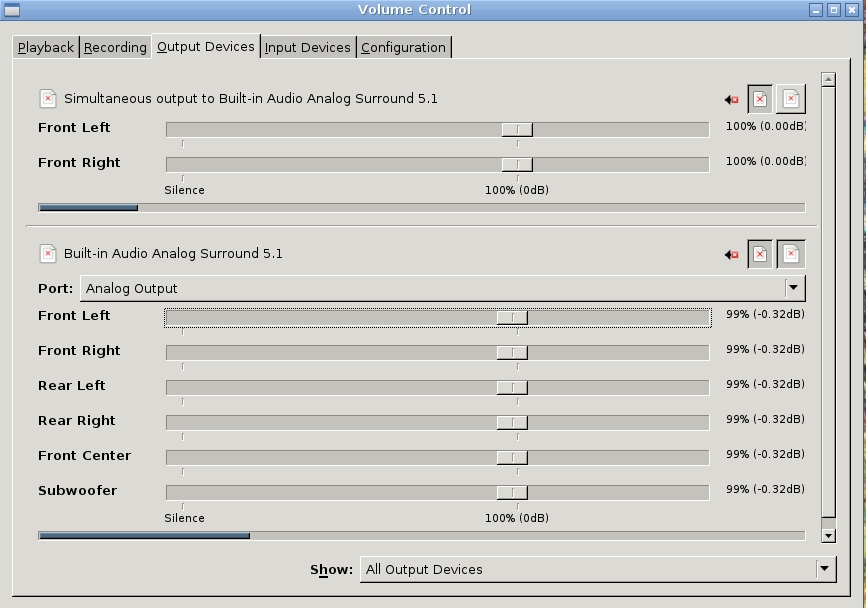This screenshot has width=866, height=608.
Task: Click the device icon beside Built-in Audio title
Action: coord(48,254)
